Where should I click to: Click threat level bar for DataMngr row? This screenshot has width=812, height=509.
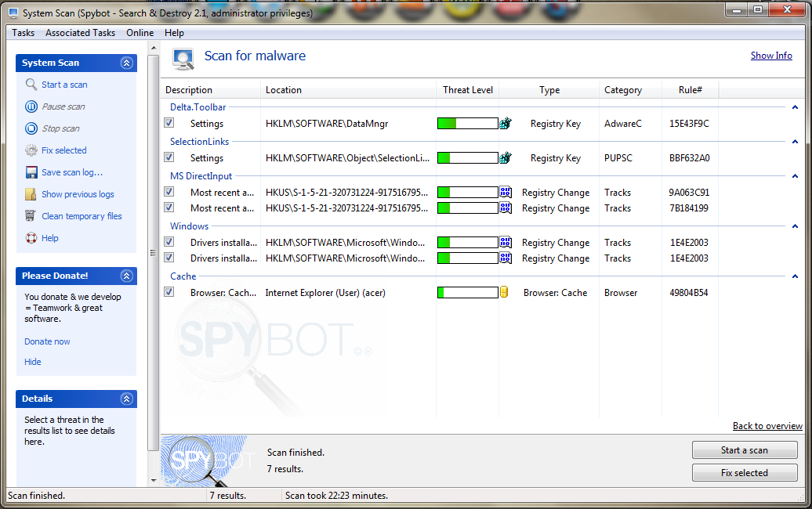tap(468, 123)
